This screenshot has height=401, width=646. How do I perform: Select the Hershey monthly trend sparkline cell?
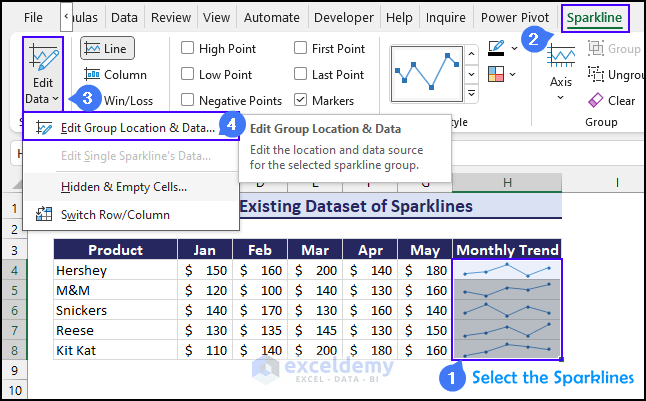506,270
